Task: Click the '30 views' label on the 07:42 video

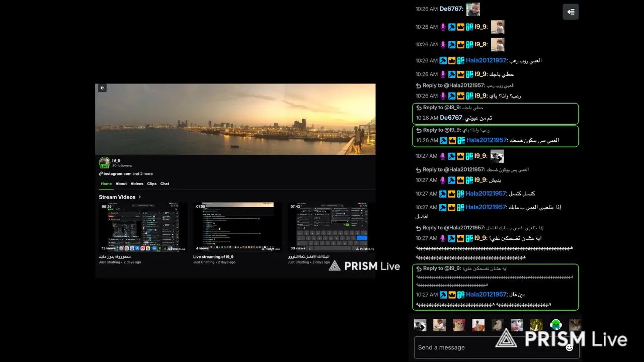Action: 297,248
